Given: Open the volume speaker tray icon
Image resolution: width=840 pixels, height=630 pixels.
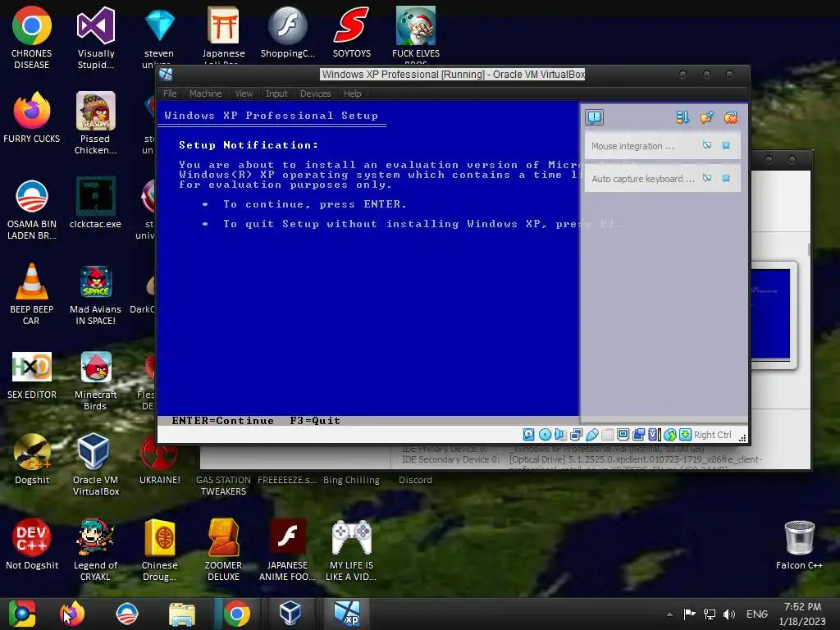Looking at the screenshot, I should pos(728,614).
